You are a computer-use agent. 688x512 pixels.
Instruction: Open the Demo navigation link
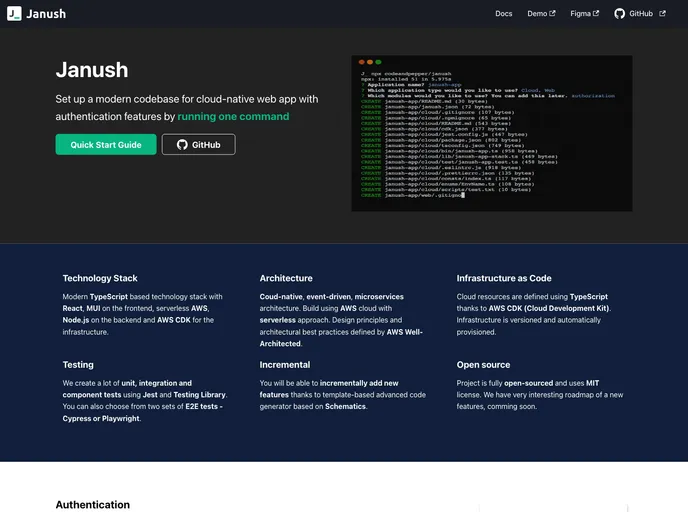pyautogui.click(x=537, y=14)
